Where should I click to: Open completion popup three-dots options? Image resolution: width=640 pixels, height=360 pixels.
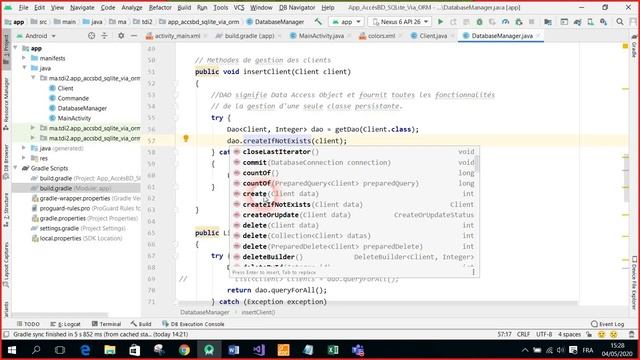(x=473, y=272)
